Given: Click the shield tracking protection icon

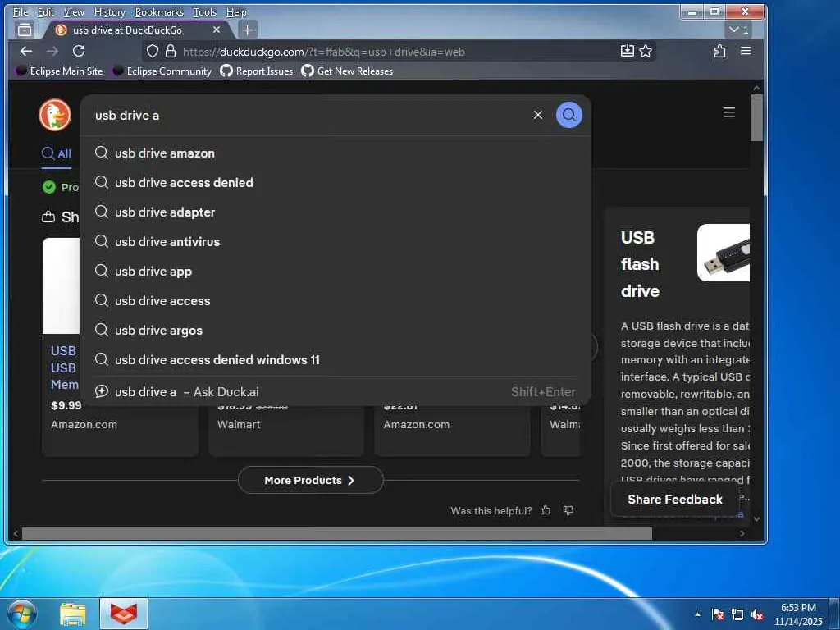Looking at the screenshot, I should [x=153, y=51].
